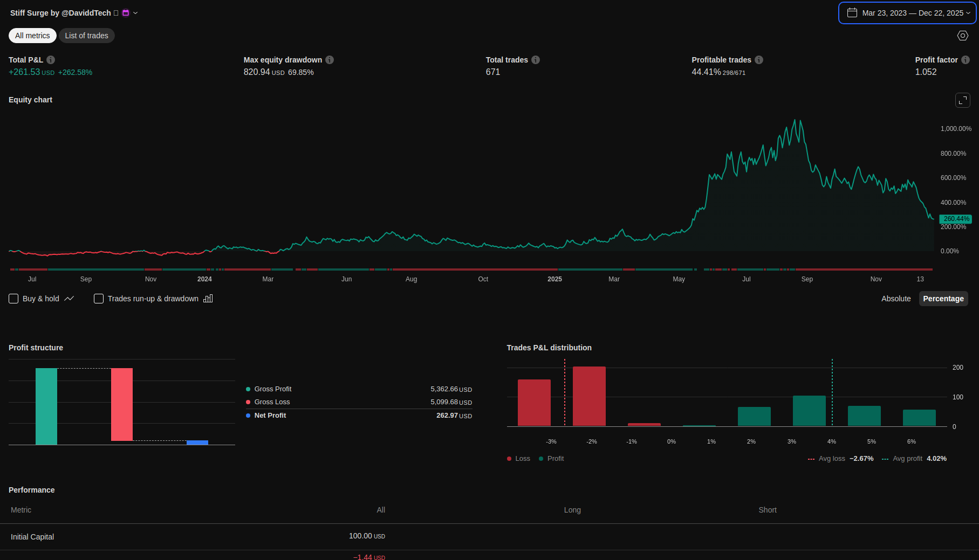
Task: Enable the Buy & hold checkbox
Action: (x=14, y=299)
